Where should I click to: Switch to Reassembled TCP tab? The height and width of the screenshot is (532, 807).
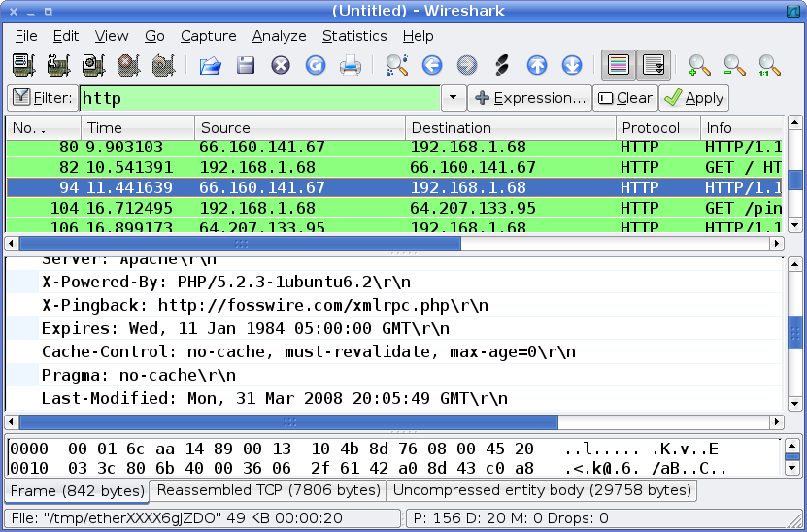click(268, 490)
